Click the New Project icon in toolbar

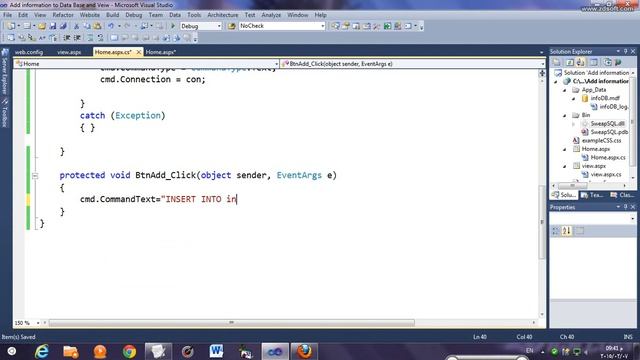pos(11,26)
